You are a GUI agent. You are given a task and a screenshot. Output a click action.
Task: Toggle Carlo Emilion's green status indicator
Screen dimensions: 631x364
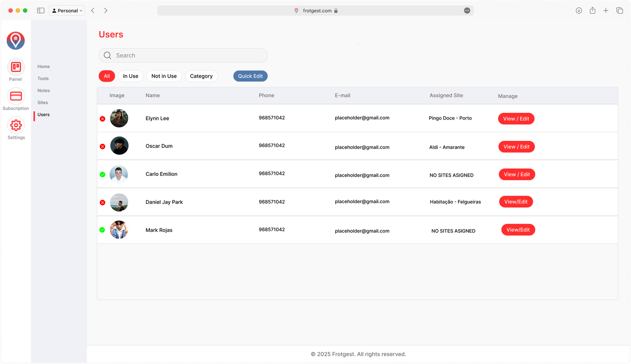point(103,175)
